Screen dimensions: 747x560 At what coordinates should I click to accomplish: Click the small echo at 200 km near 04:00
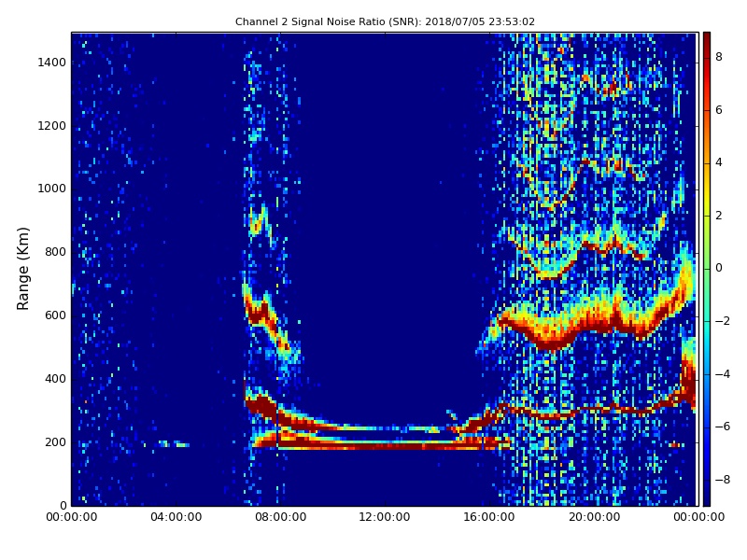click(x=175, y=444)
